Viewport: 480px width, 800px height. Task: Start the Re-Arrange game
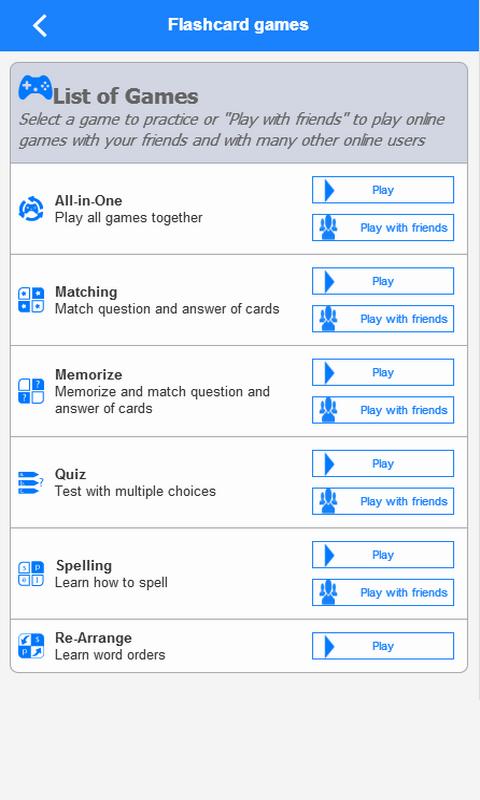pyautogui.click(x=383, y=646)
